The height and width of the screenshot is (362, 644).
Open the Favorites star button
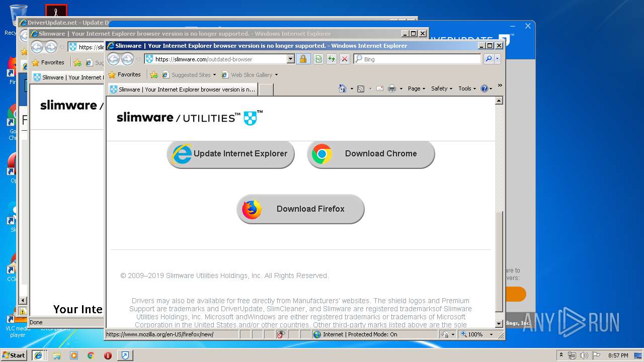(x=125, y=74)
